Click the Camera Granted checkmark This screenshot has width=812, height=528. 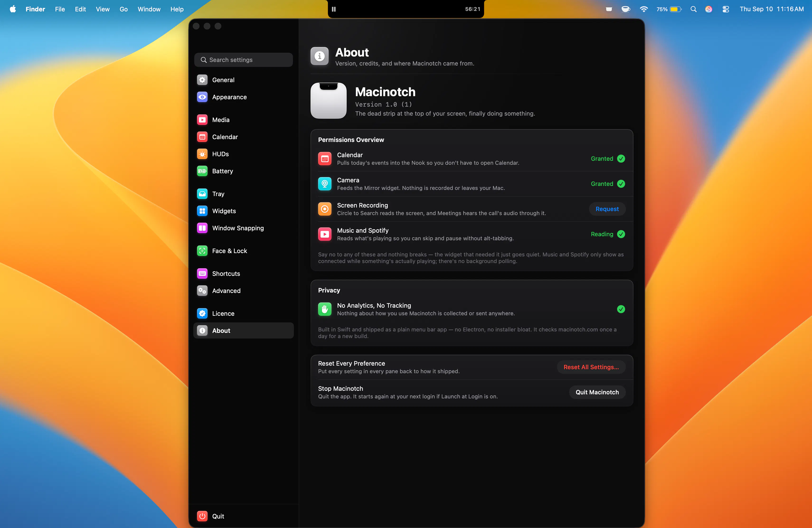point(621,184)
